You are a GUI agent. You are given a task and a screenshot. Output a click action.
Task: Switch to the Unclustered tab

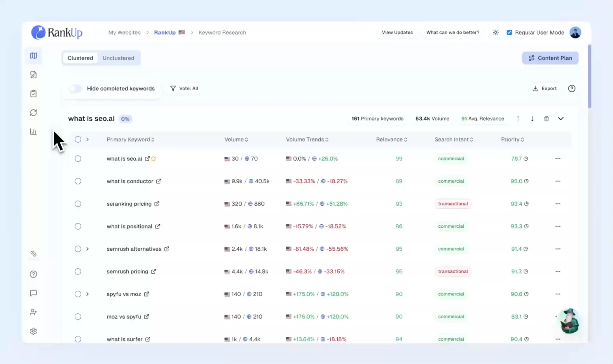pyautogui.click(x=118, y=58)
